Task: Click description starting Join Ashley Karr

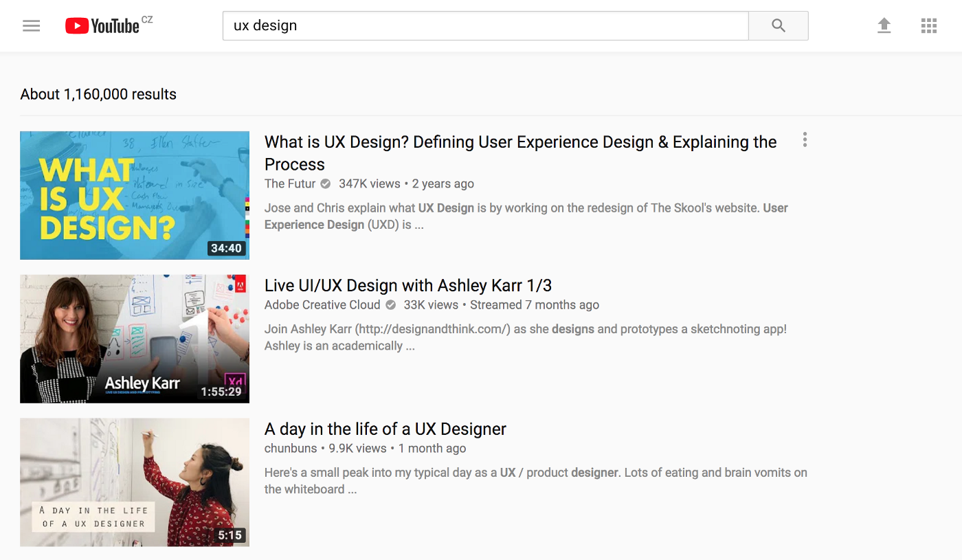Action: [x=526, y=337]
